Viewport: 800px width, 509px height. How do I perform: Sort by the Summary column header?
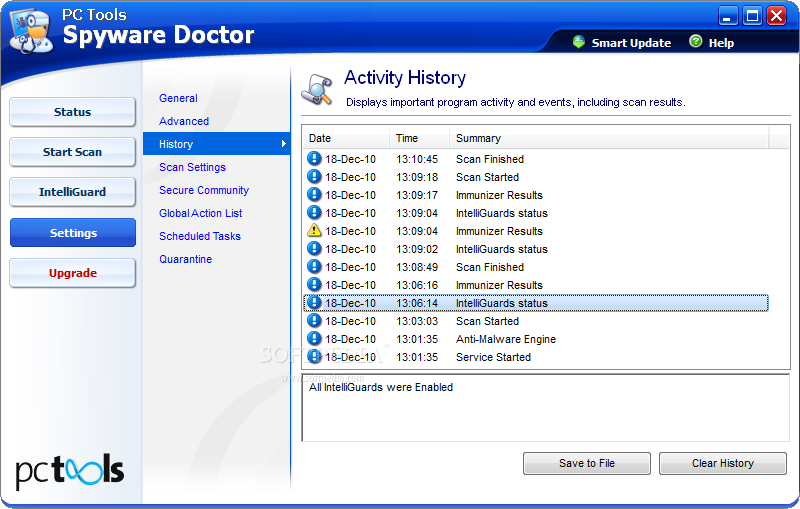coord(609,138)
